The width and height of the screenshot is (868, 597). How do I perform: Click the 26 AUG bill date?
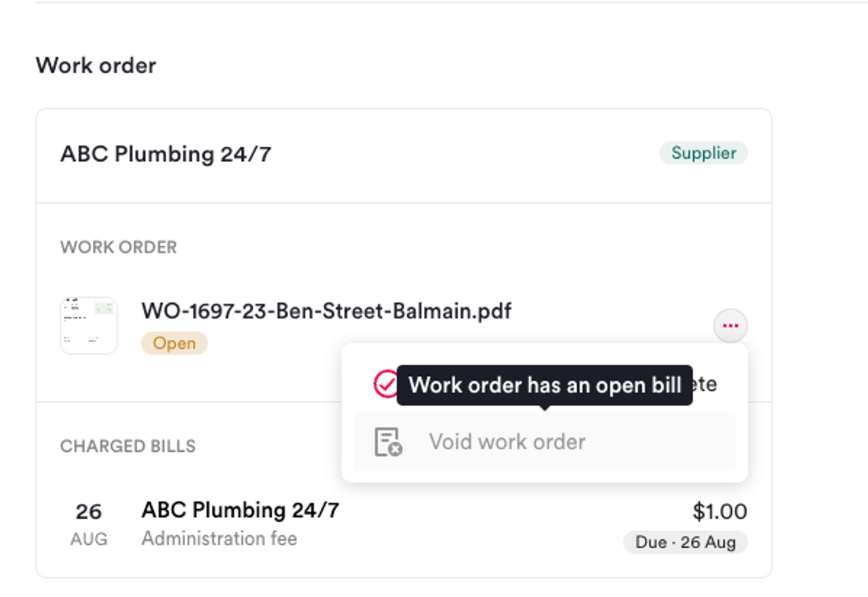click(x=89, y=524)
